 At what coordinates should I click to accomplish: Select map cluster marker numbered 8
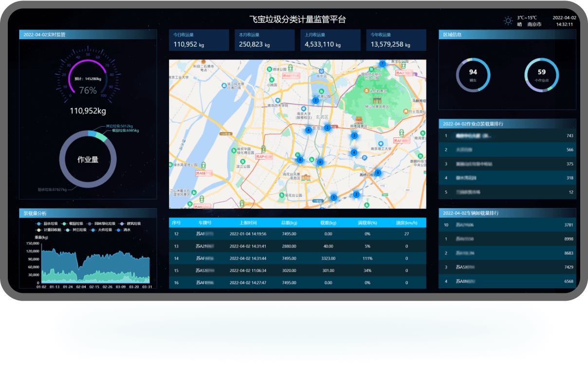tap(320, 162)
